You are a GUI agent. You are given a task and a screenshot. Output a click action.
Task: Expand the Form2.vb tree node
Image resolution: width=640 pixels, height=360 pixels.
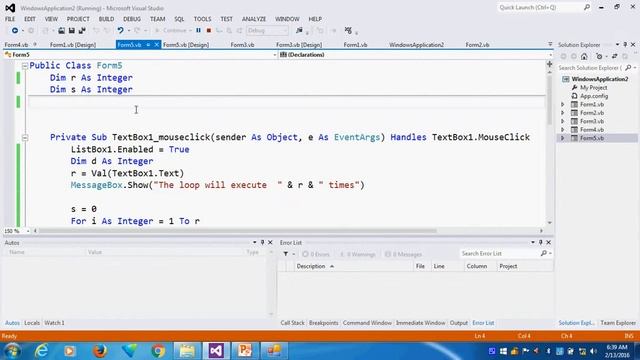(563, 113)
